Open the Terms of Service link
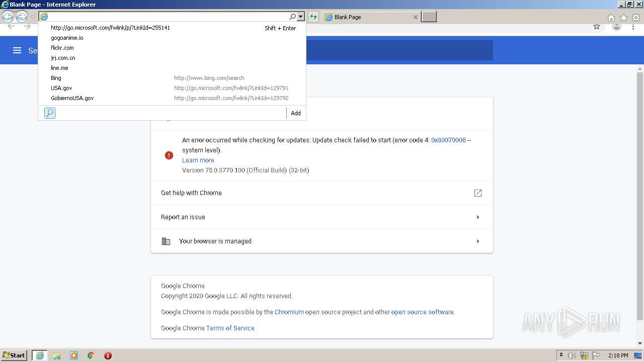Viewport: 644px width, 362px height. click(x=230, y=328)
